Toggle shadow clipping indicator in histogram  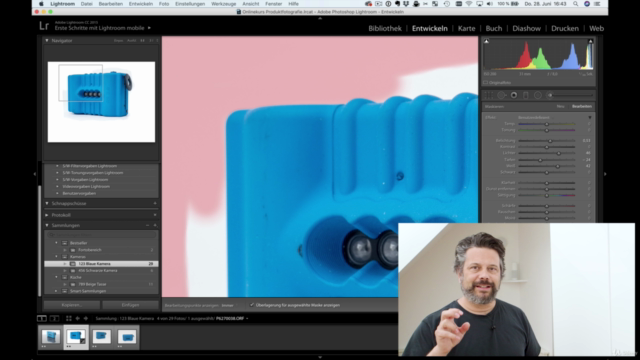(487, 41)
